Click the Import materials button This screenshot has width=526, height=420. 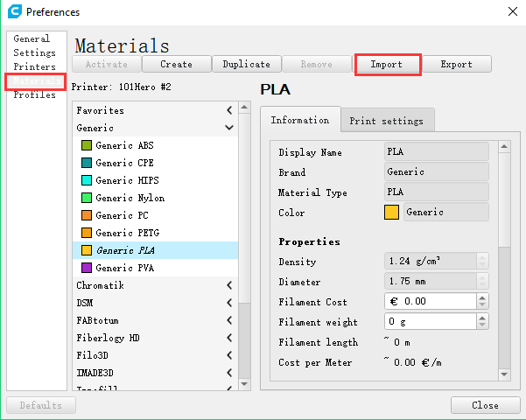coord(387,64)
